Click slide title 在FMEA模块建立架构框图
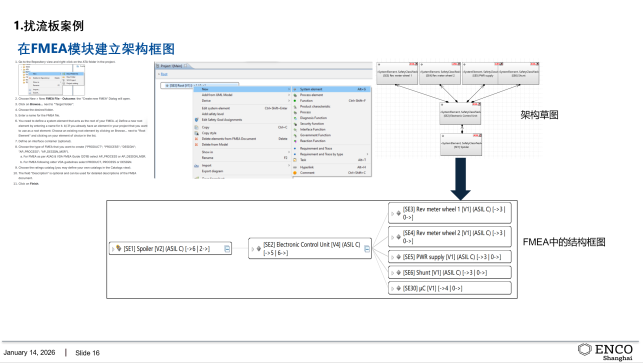643x363 pixels. [96, 49]
